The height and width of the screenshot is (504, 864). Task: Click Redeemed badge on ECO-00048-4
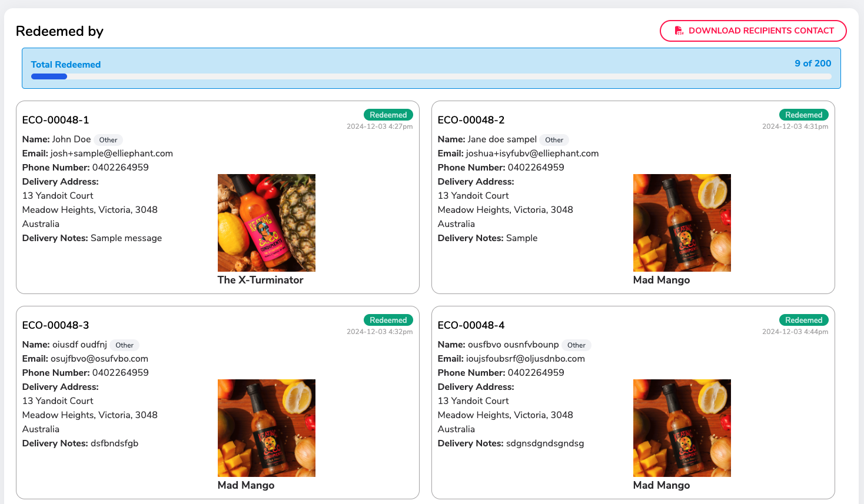804,320
